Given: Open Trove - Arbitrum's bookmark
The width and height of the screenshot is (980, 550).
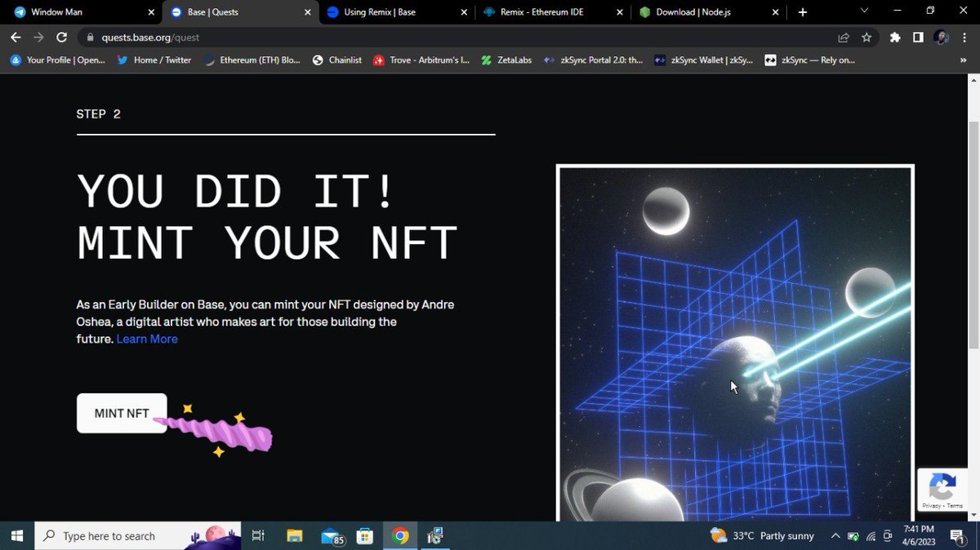Looking at the screenshot, I should click(x=421, y=60).
